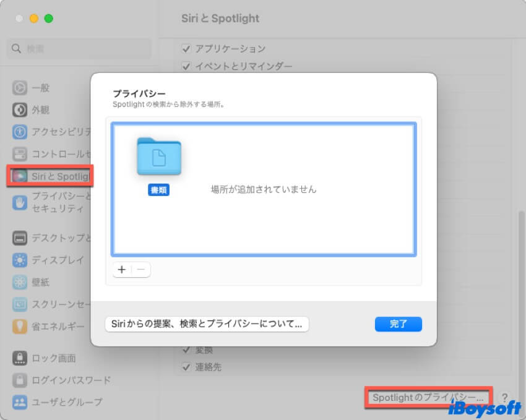Screen dimensions: 526x420
Task: Click the Lock Screen (ロック画面) icon
Action: point(20,358)
